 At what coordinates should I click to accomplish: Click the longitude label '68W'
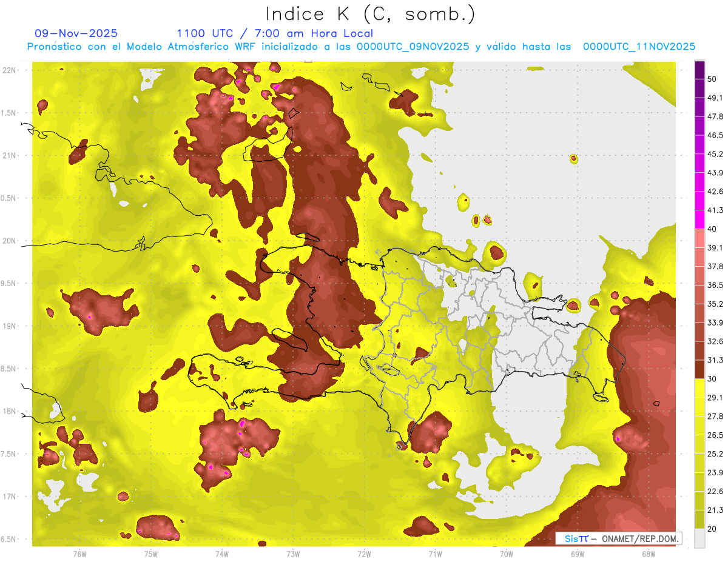click(x=649, y=554)
